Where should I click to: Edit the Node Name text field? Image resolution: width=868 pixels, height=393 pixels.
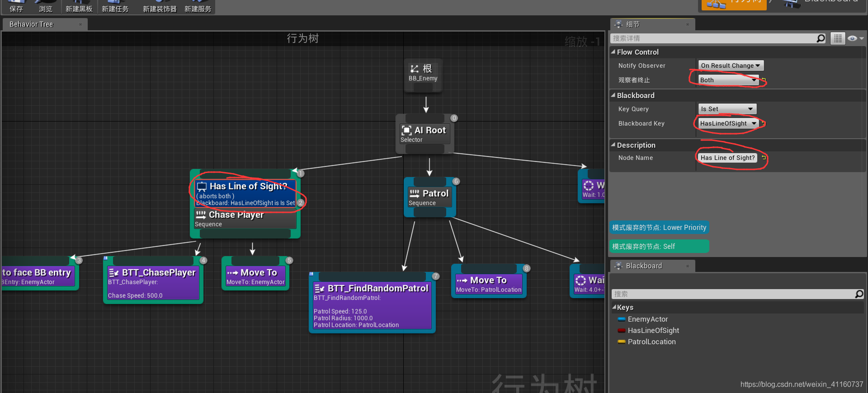pos(727,158)
